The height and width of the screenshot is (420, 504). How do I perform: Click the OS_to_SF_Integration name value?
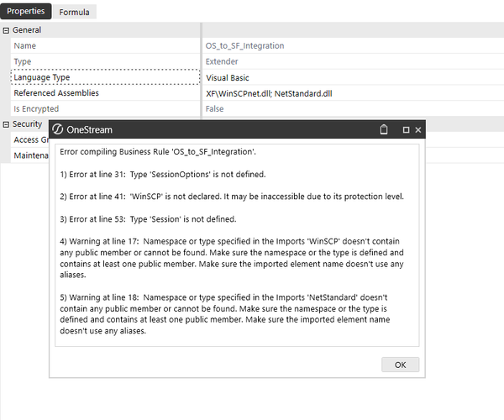(244, 45)
